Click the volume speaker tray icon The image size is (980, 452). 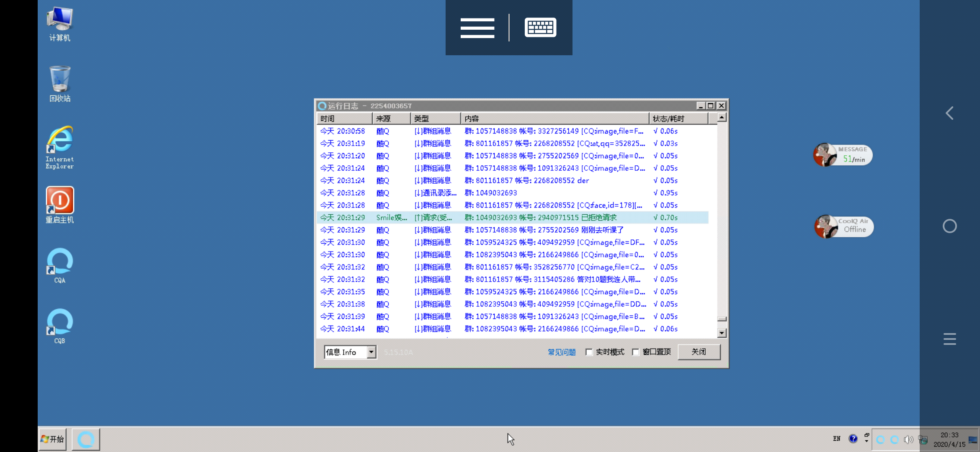point(908,439)
